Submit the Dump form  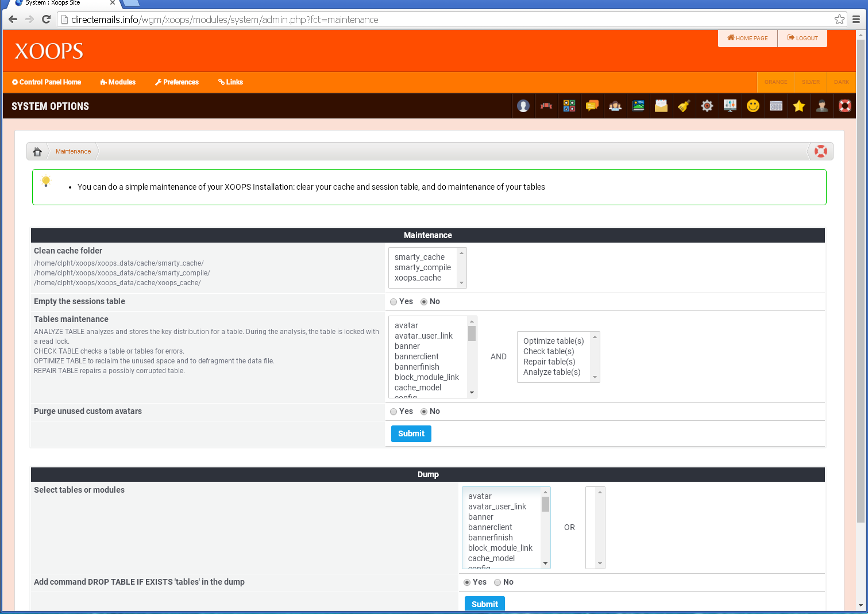click(485, 604)
